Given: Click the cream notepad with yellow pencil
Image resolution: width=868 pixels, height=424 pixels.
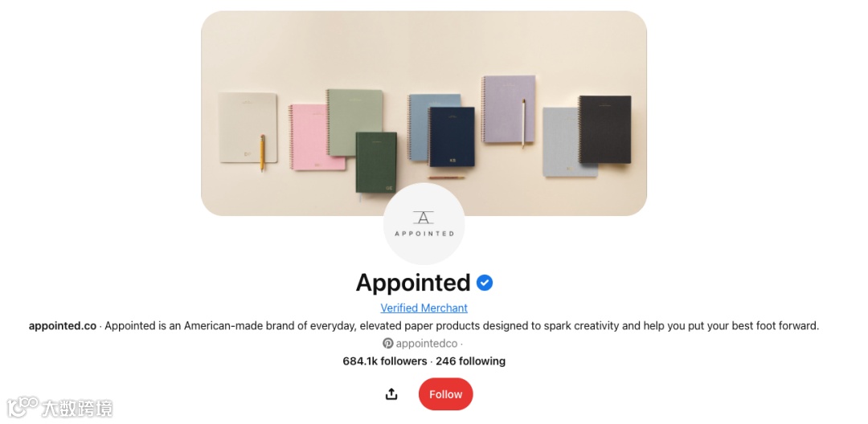Looking at the screenshot, I should pyautogui.click(x=248, y=128).
